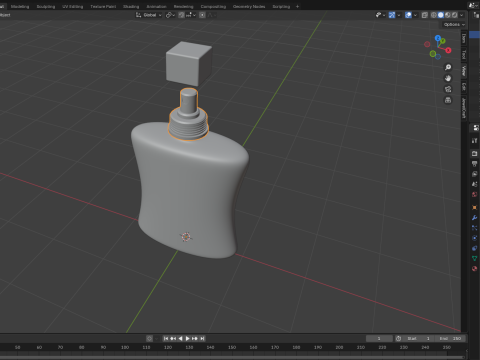Open the Modifiers wrench icon tab

[475, 218]
